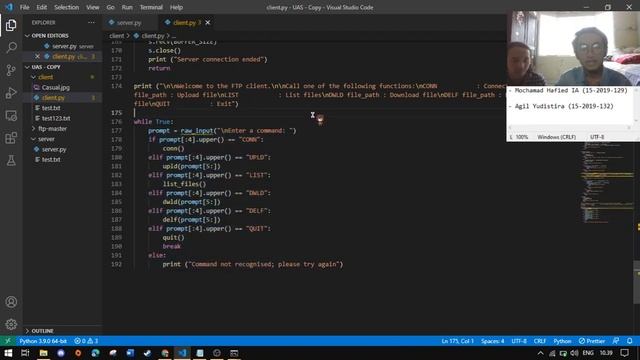Click the feedback icon in status bar
Viewport: 640px width, 360px height.
[616, 341]
